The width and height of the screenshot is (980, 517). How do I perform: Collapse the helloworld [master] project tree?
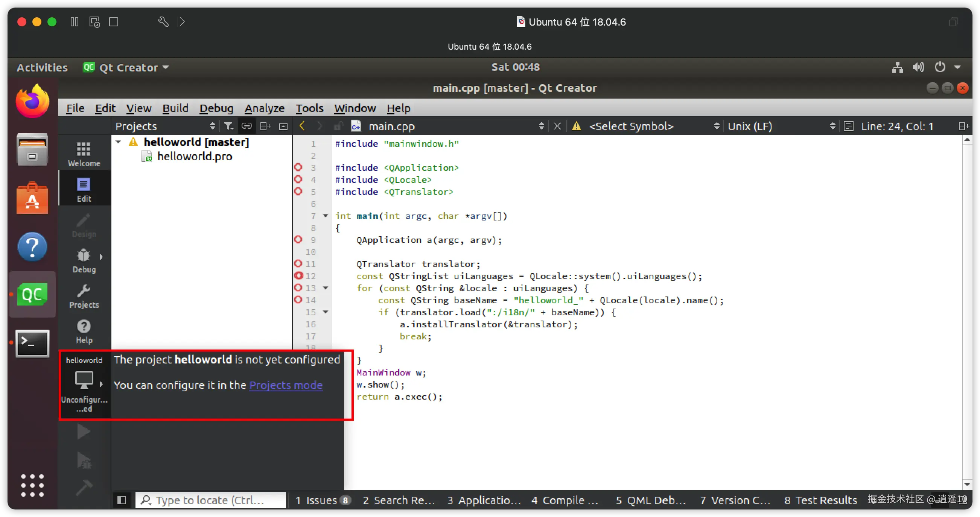pos(118,142)
